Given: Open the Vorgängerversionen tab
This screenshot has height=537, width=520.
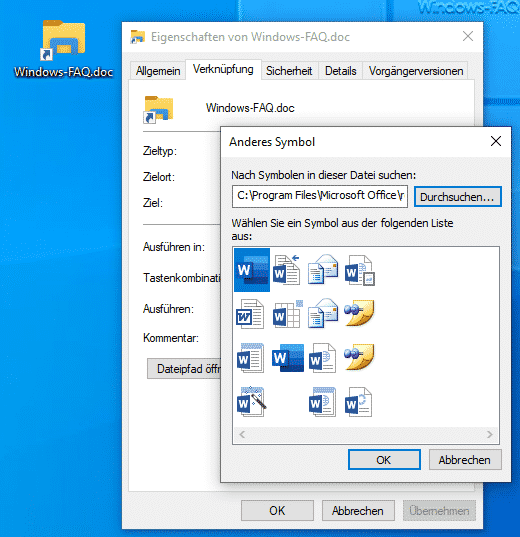Looking at the screenshot, I should tap(416, 71).
